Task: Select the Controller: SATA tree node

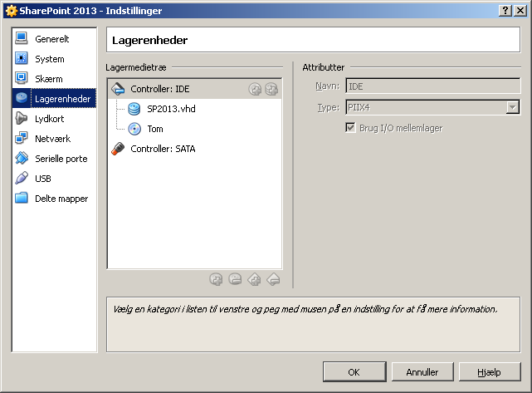Action: click(x=163, y=149)
